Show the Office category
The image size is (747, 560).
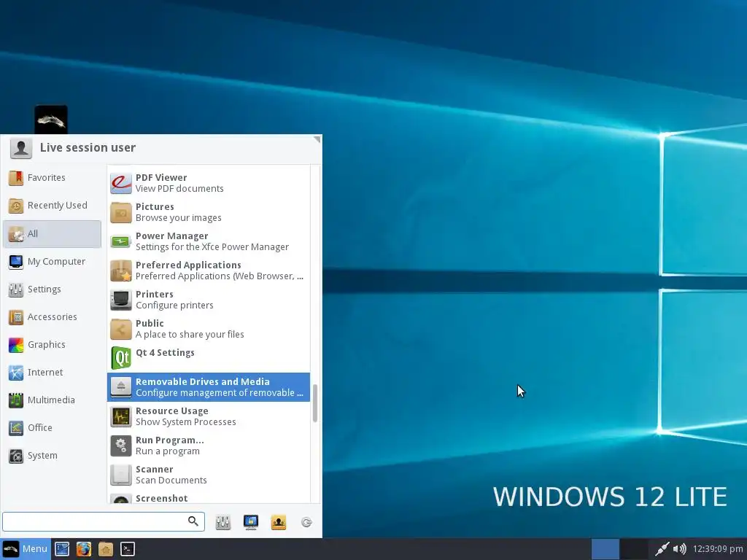[53, 427]
